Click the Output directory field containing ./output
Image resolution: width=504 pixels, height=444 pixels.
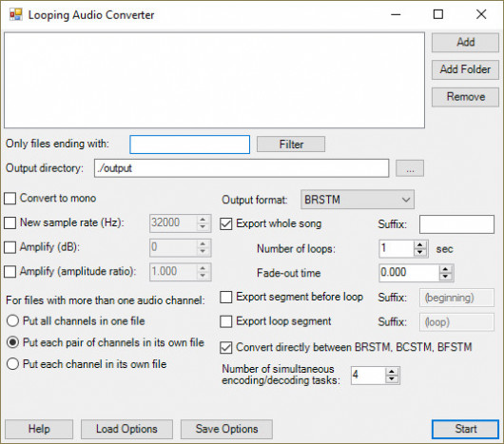242,168
